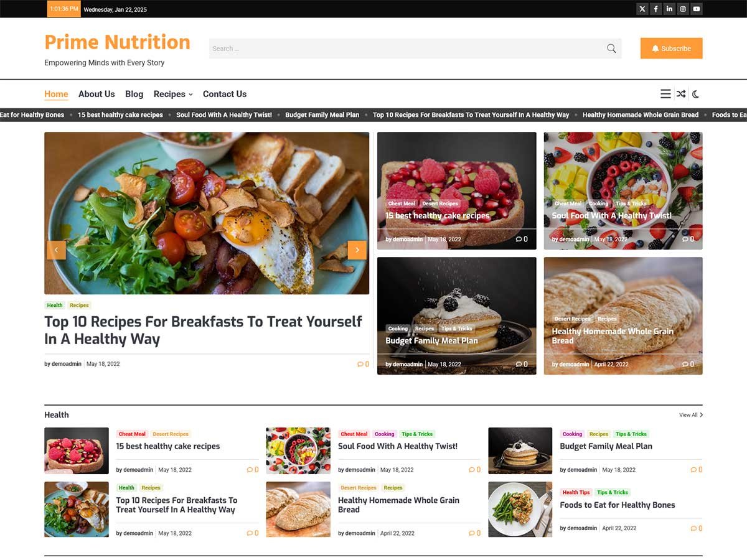Open the Facebook social icon

tap(656, 9)
